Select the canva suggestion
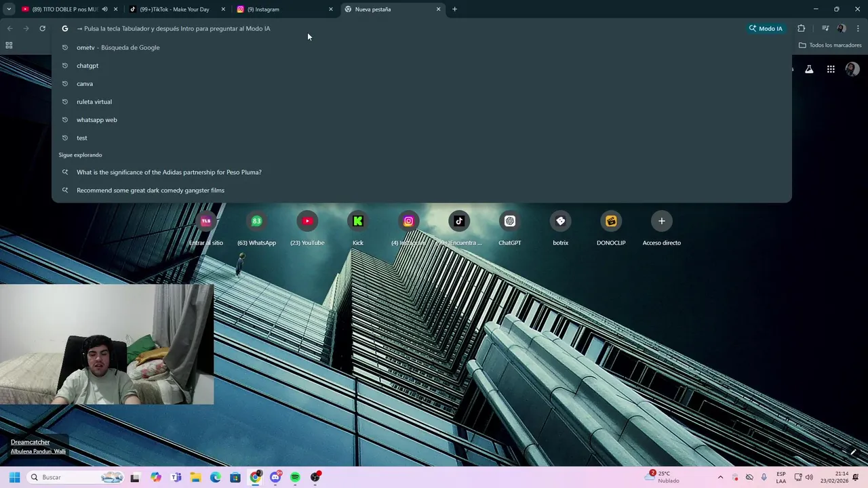 [x=422, y=83]
